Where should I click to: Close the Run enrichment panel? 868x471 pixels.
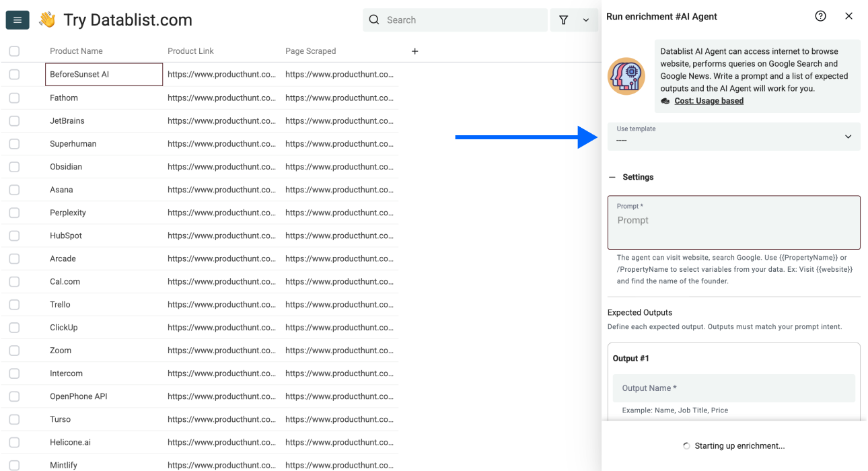click(848, 16)
